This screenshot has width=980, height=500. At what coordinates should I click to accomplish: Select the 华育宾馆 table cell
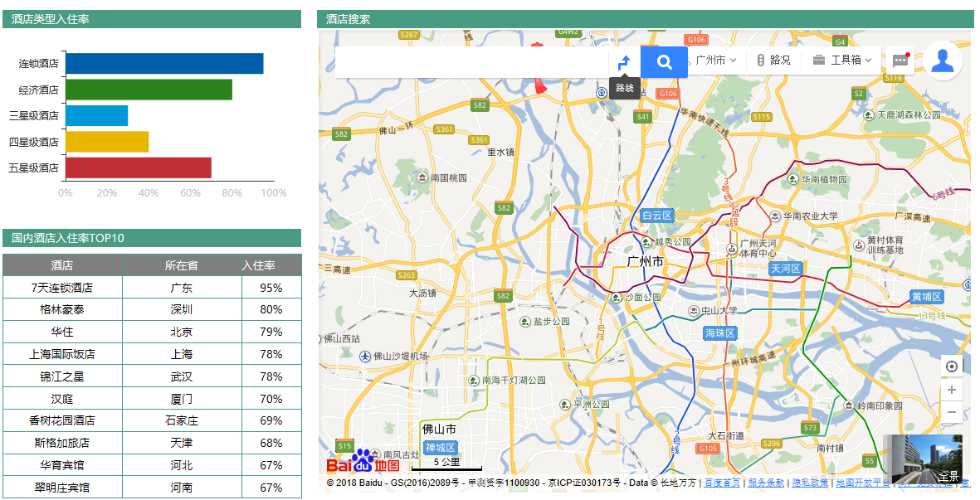tap(62, 466)
